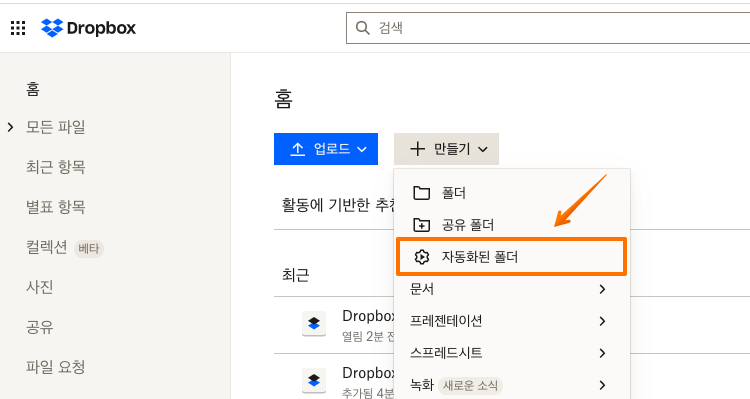Open 파일 요청 in sidebar
The image size is (750, 399).
(55, 367)
